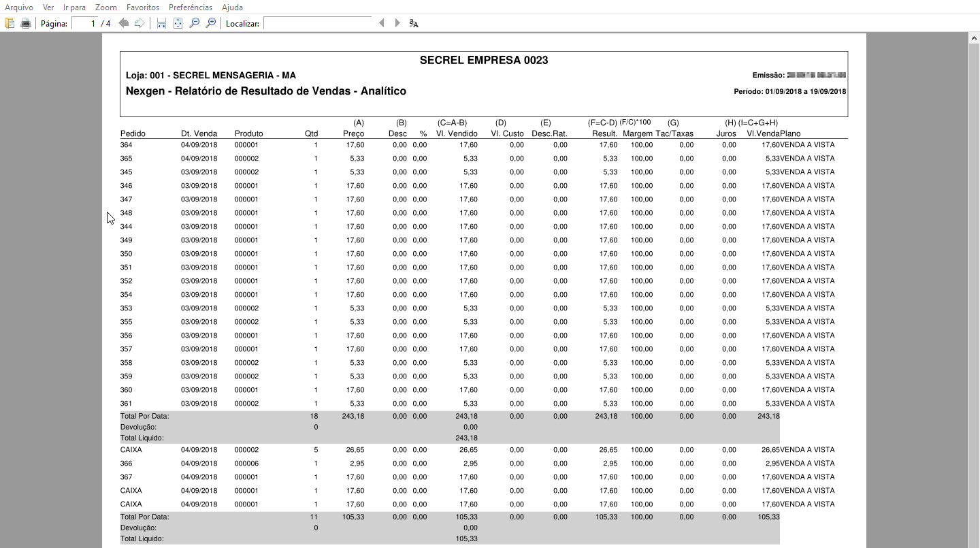Click the fit-to-width icon

coord(161,23)
